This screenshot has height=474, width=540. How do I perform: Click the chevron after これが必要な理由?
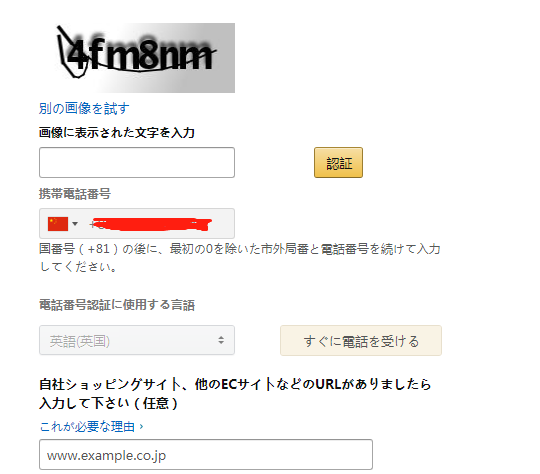tap(141, 427)
